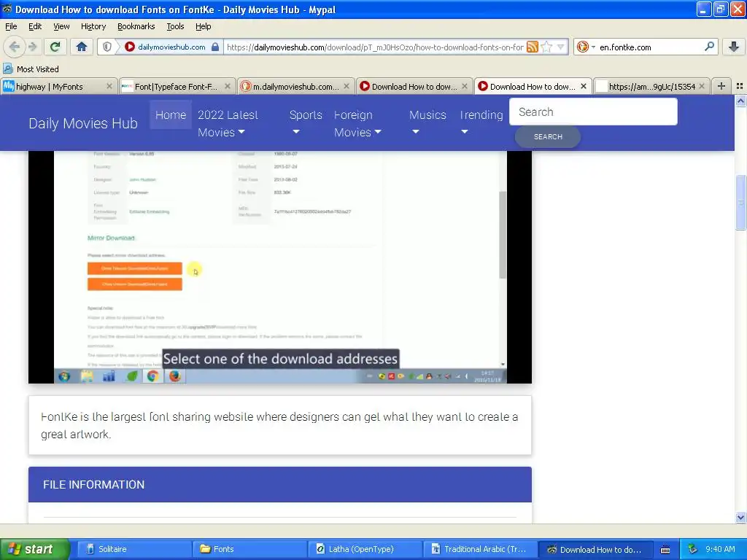Click the magnifier icon in browser search box
Screen dimensions: 747x560
point(709,47)
